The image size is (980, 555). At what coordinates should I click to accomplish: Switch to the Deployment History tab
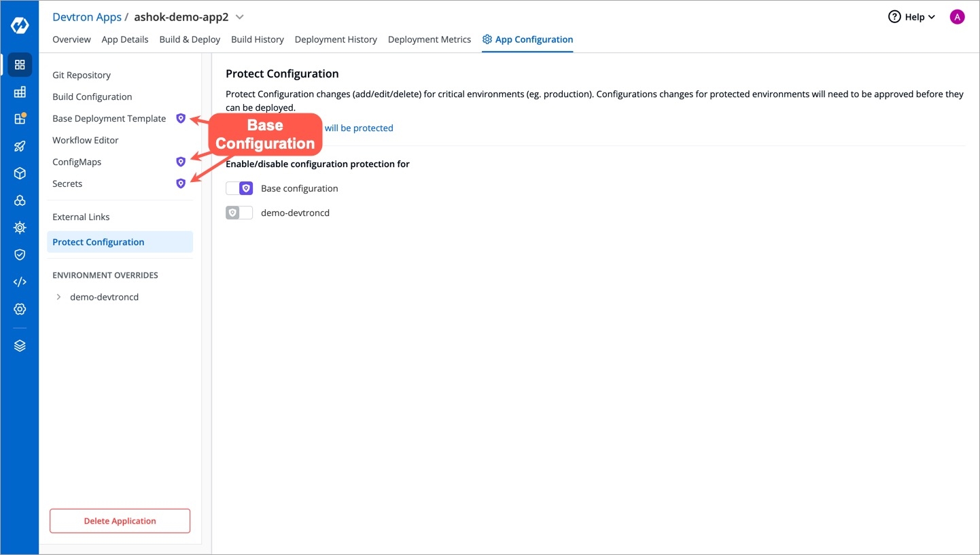point(336,39)
